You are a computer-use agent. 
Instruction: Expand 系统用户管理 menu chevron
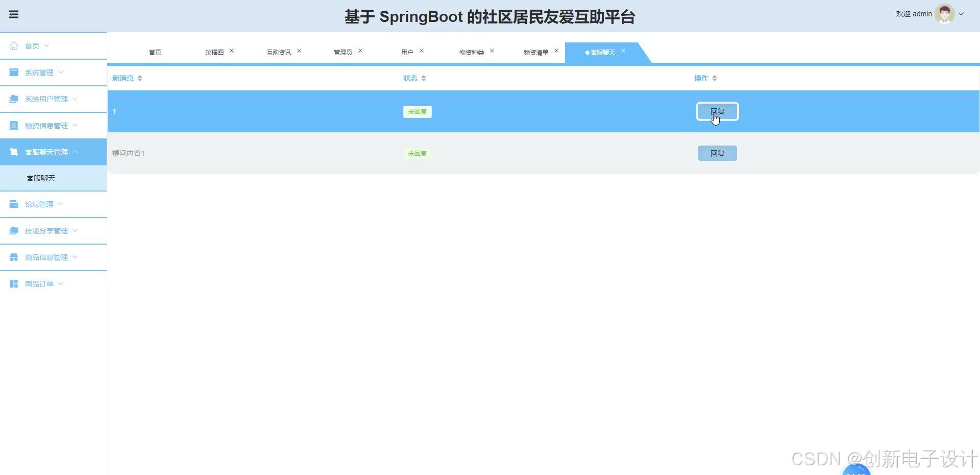click(75, 99)
